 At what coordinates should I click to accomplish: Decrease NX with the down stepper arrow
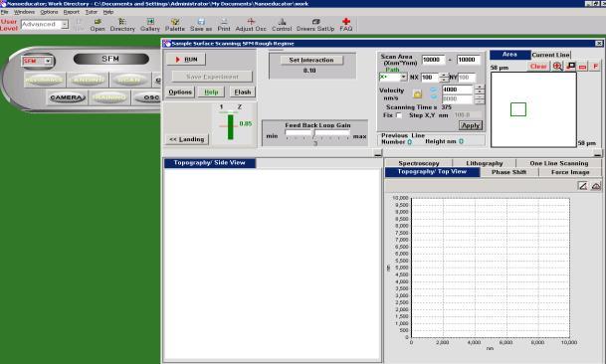tap(444, 80)
